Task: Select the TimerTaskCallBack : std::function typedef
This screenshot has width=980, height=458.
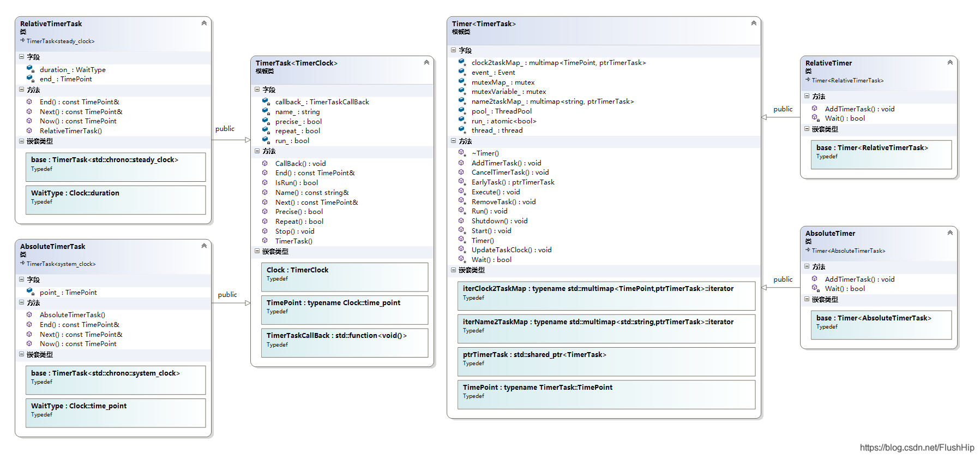Action: click(x=345, y=342)
